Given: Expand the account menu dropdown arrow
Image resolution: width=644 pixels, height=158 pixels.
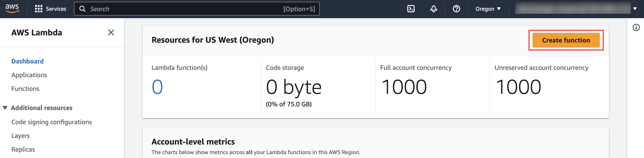Looking at the screenshot, I should tap(635, 9).
